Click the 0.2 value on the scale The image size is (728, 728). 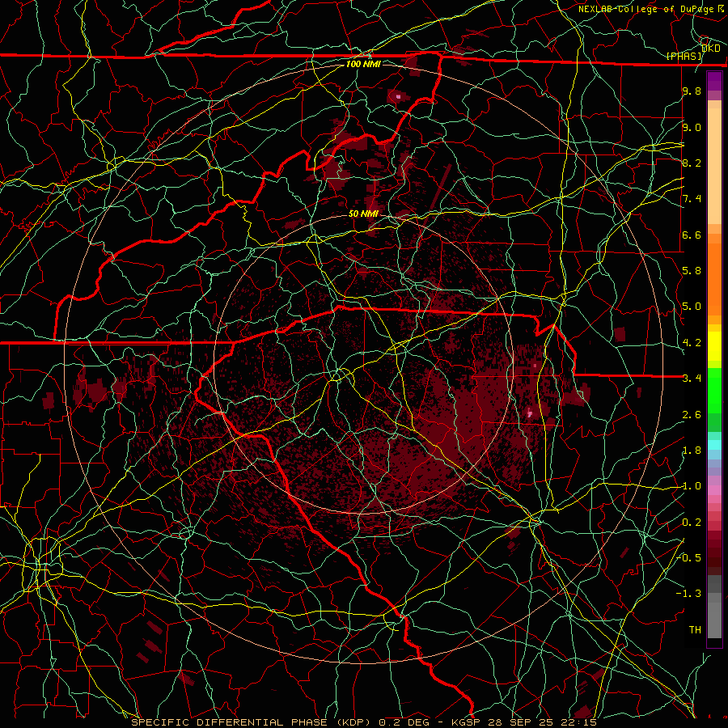692,523
